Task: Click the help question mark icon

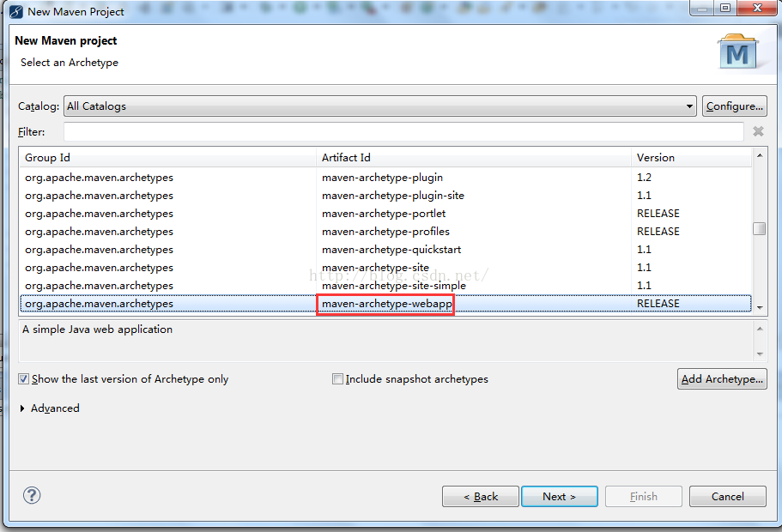Action: click(32, 495)
